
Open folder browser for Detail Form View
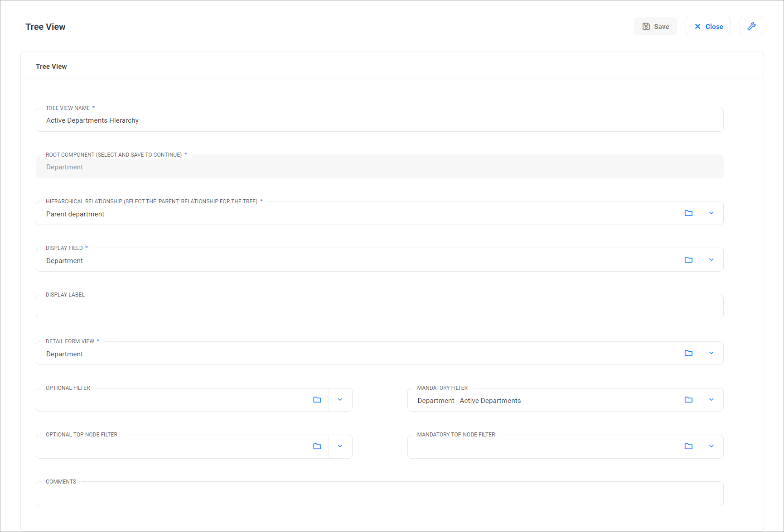688,353
